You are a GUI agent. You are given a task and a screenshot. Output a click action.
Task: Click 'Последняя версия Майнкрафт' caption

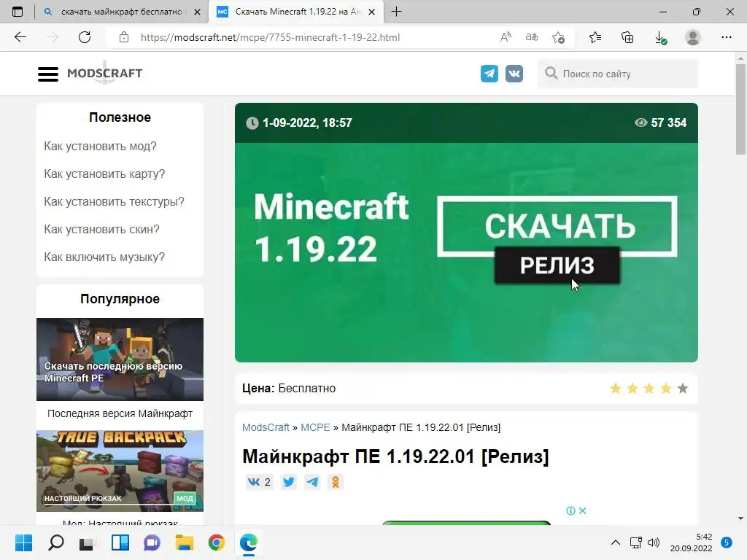(120, 413)
